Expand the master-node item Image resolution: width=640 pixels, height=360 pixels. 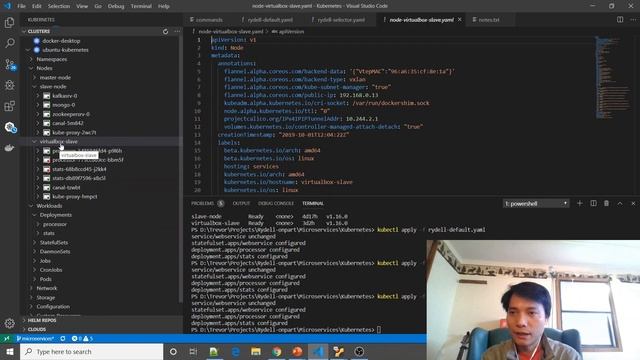point(35,78)
